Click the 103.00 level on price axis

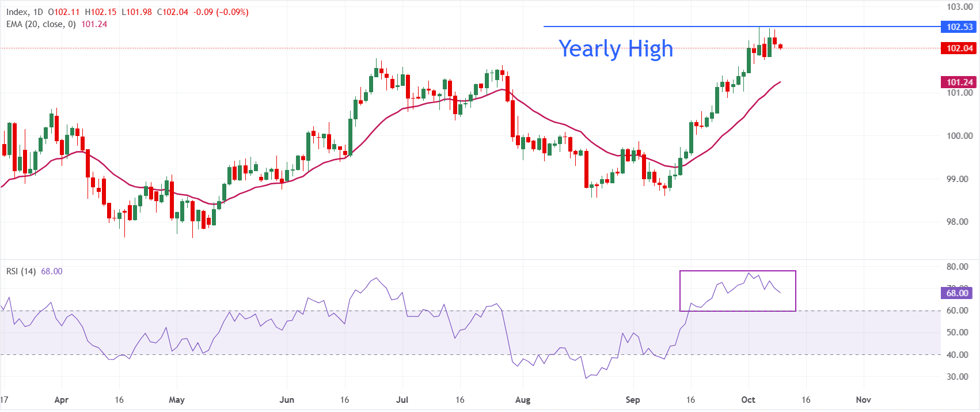pos(960,7)
